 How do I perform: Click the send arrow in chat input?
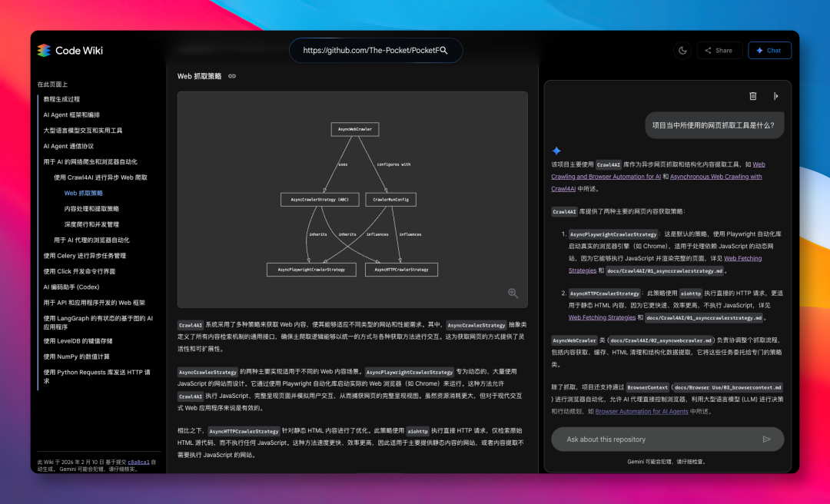[766, 439]
